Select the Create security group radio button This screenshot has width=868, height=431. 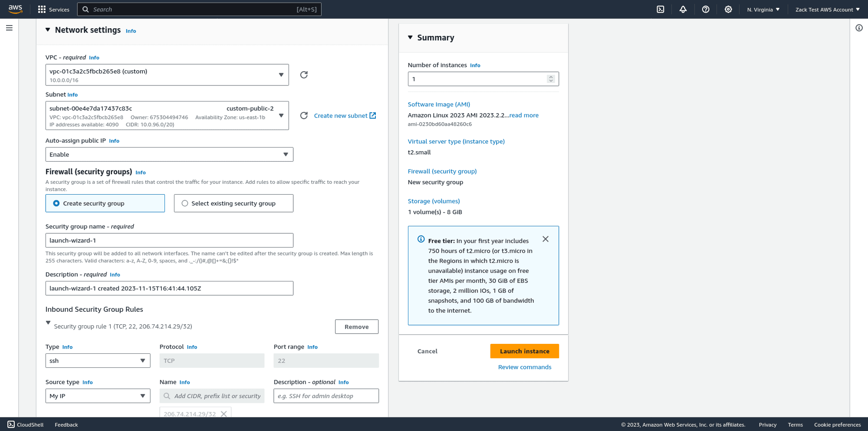point(56,203)
